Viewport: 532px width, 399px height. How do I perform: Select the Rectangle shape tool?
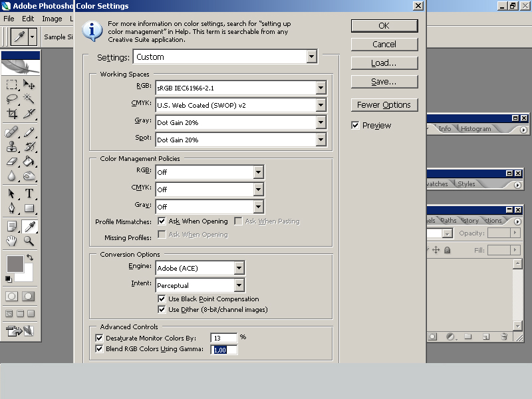coord(29,208)
